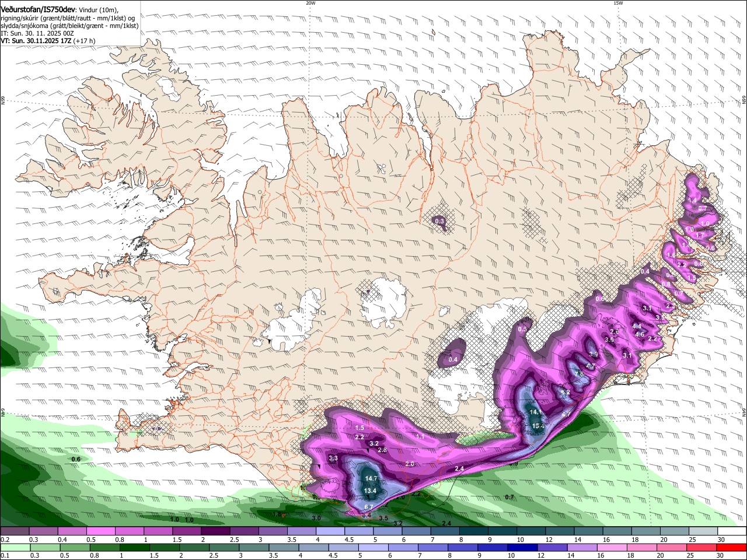Click the Veðurstofan/IS750dev title text
747x560 pixels.
pos(38,9)
